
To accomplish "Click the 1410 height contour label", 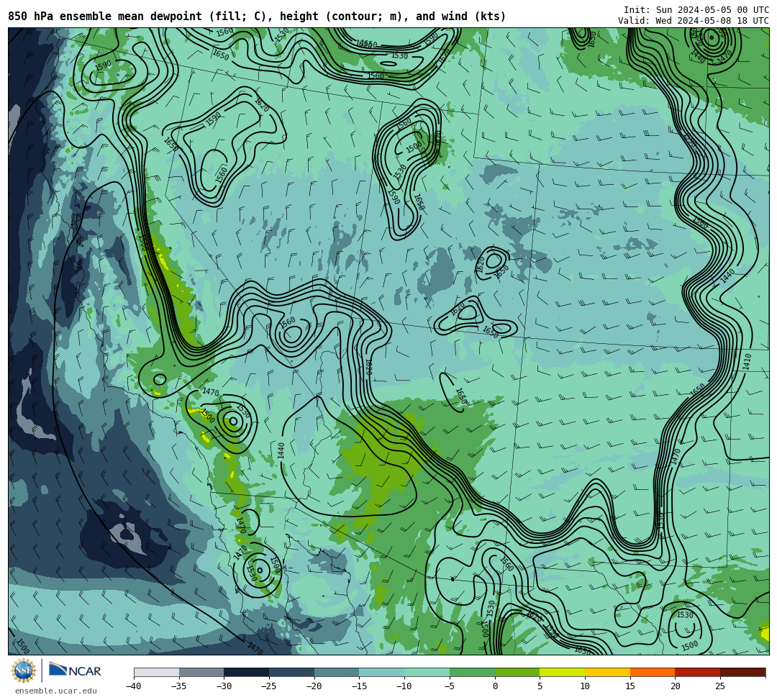I will pyautogui.click(x=747, y=362).
